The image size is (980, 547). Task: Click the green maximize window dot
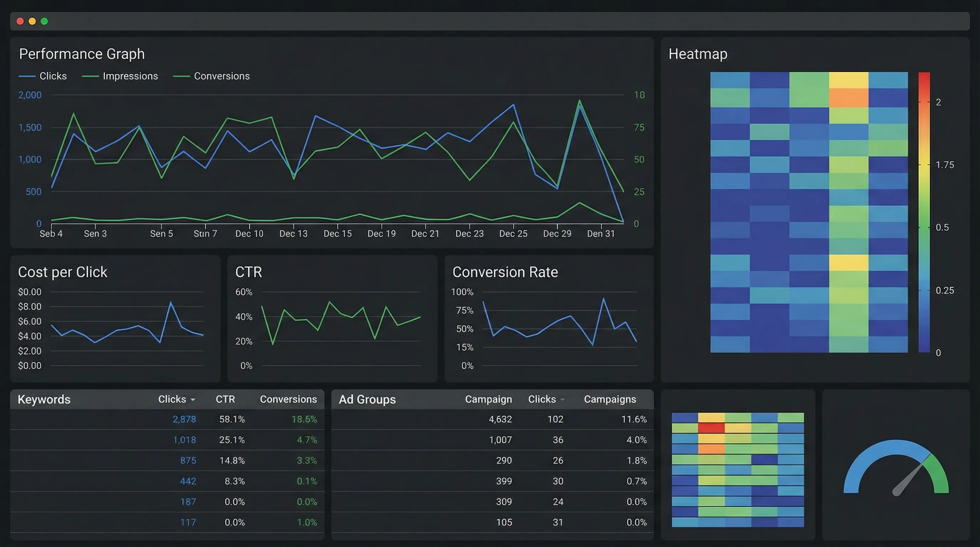[44, 21]
